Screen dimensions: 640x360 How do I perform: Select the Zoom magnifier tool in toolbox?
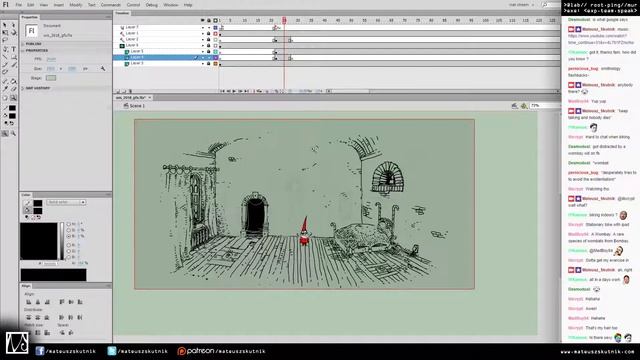tap(13, 98)
